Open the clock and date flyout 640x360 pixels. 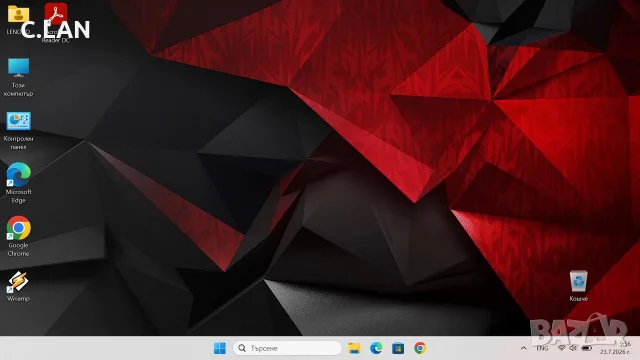(615, 348)
